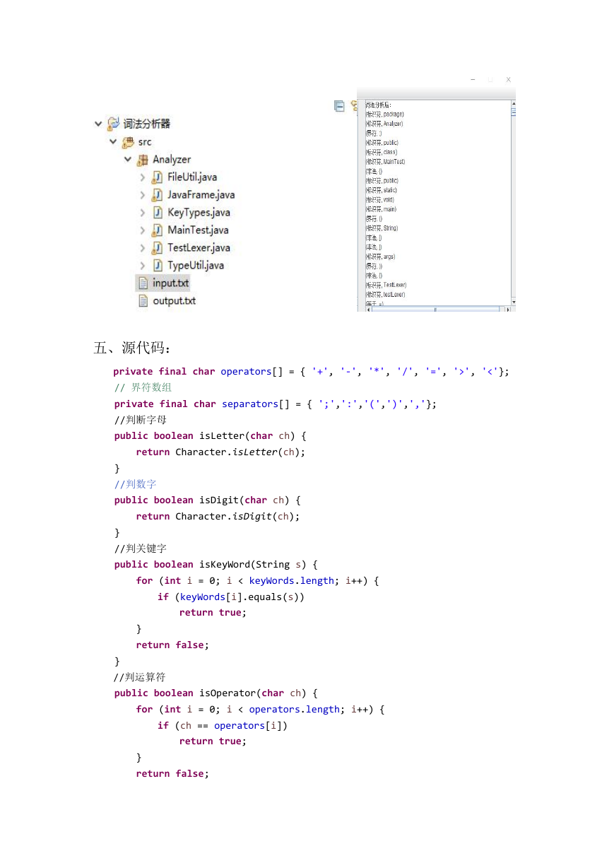Open MainTest.java in the tree
Image resolution: width=614 pixels, height=868 pixels.
click(198, 230)
